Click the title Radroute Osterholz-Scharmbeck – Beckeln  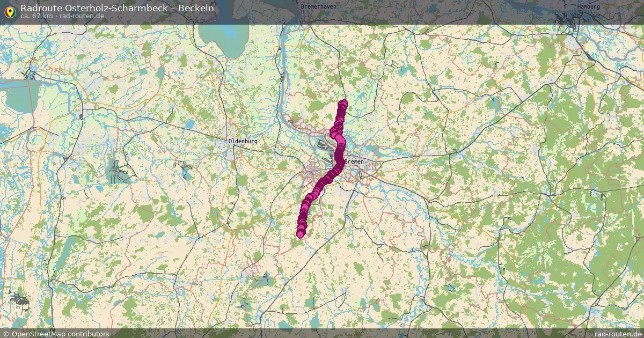tap(117, 8)
